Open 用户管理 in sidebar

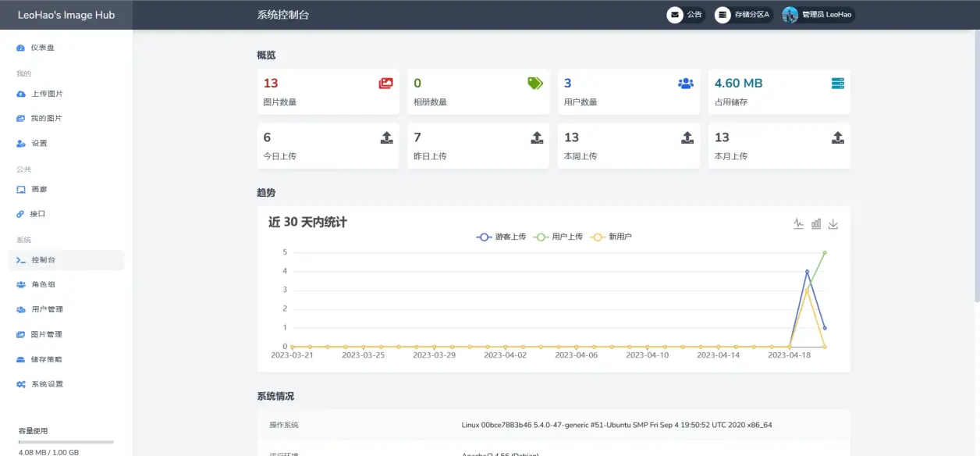click(x=66, y=310)
